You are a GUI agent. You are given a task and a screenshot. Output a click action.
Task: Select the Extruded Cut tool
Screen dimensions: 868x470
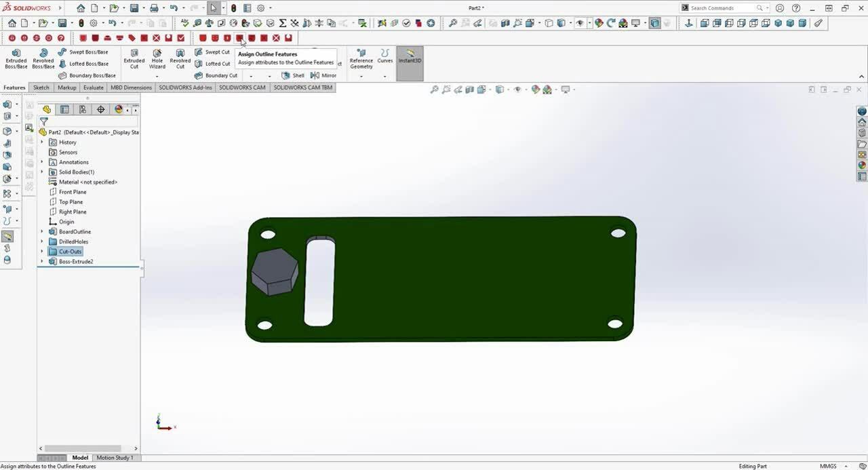coord(134,58)
